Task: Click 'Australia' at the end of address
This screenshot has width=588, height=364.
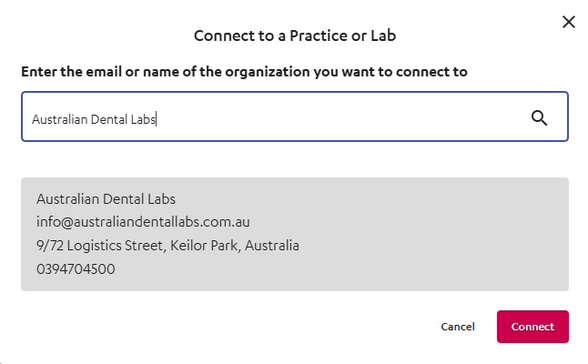Action: tap(272, 246)
